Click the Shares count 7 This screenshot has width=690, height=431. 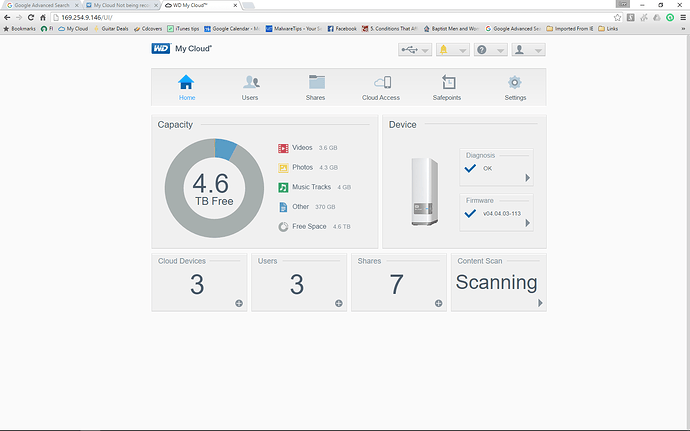396,284
